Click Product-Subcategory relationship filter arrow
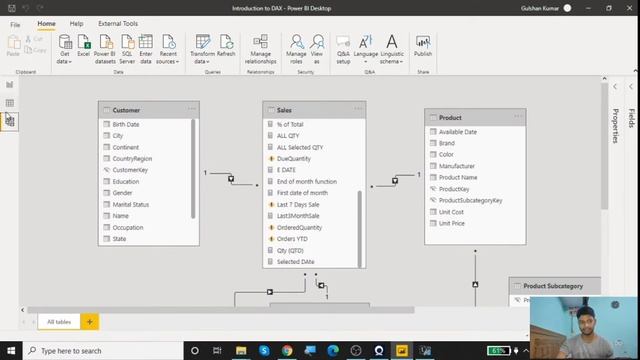 click(x=475, y=284)
